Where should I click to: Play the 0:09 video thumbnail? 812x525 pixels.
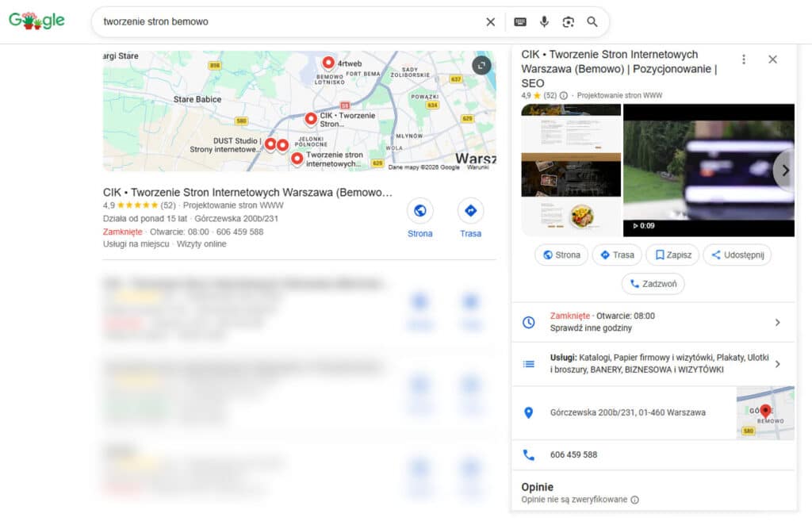click(x=708, y=170)
